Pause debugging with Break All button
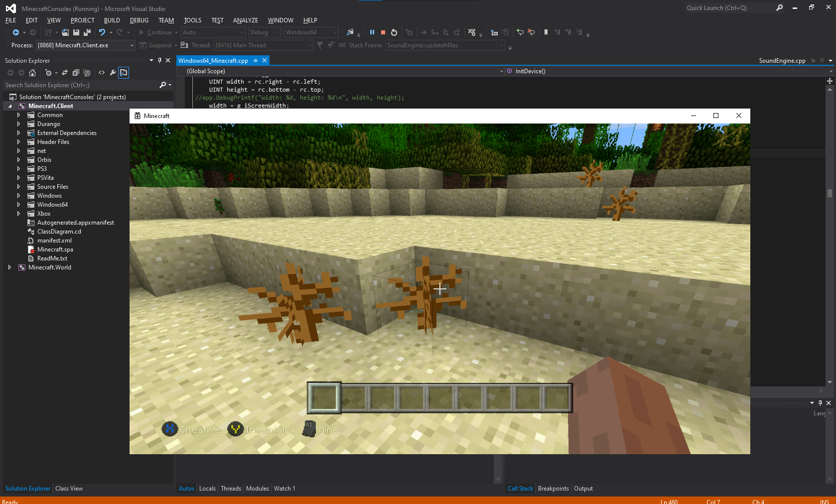This screenshot has width=836, height=504. pyautogui.click(x=372, y=32)
